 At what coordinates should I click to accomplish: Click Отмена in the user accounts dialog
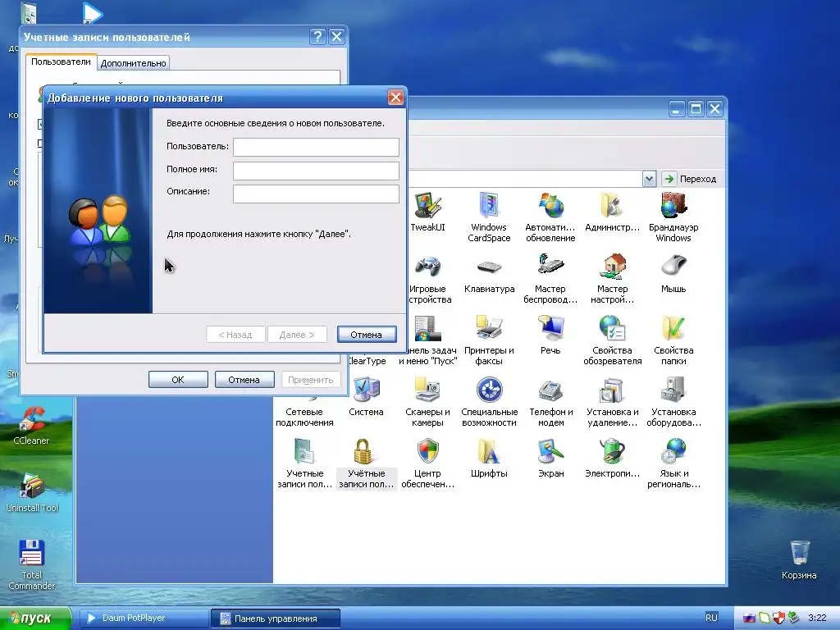coord(244,379)
